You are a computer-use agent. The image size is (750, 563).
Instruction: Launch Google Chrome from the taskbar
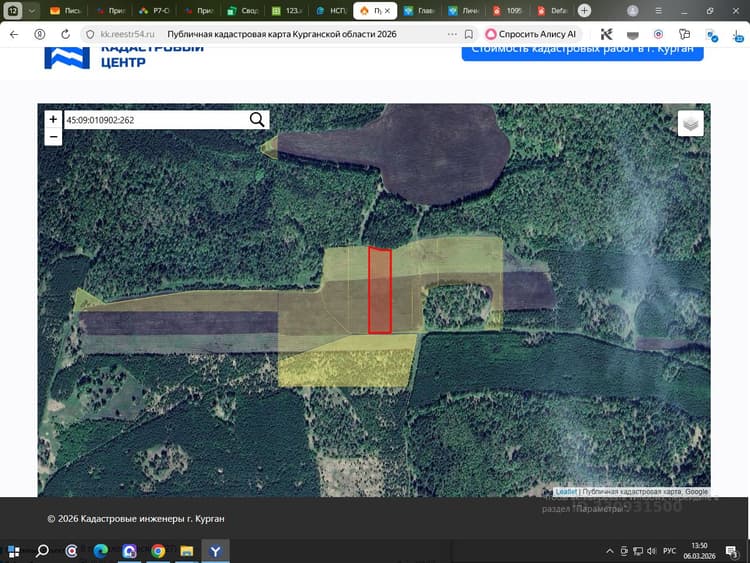click(x=158, y=551)
